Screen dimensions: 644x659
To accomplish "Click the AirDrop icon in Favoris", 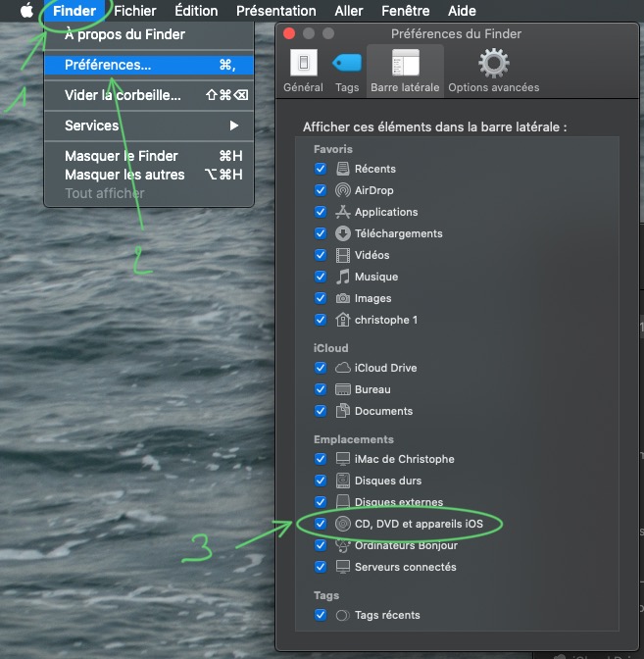I will [x=343, y=190].
